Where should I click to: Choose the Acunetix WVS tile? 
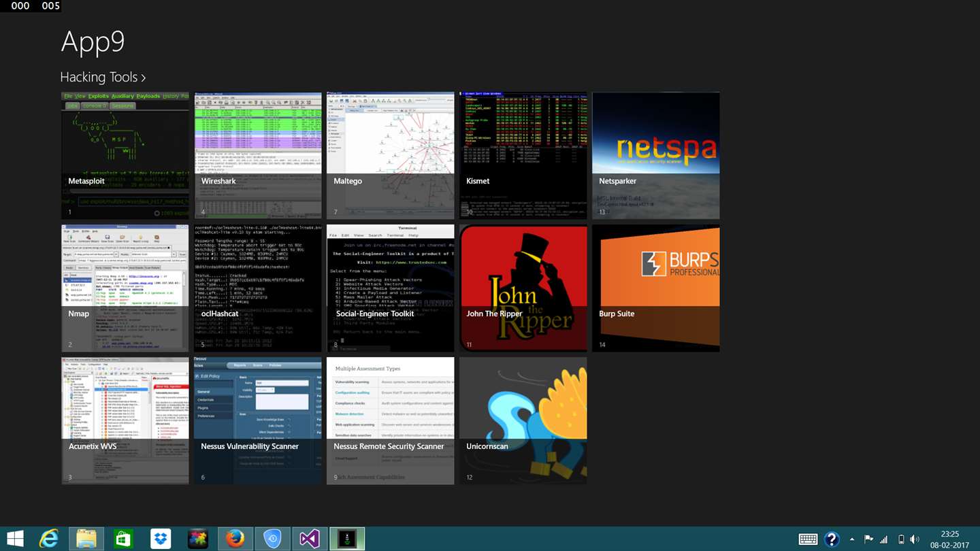coord(125,421)
